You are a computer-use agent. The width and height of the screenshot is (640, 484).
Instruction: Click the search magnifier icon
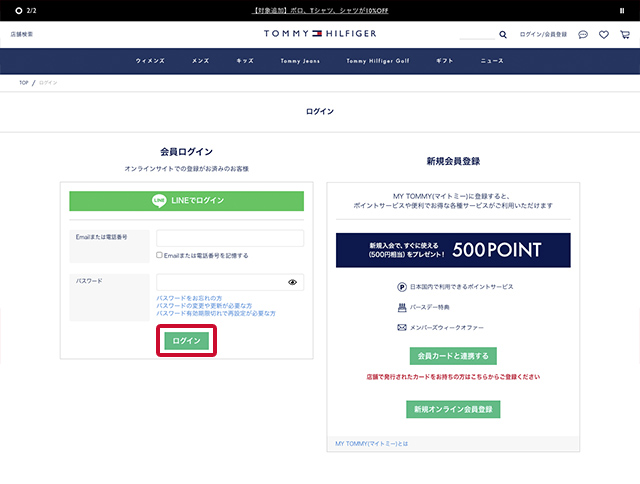pyautogui.click(x=503, y=34)
